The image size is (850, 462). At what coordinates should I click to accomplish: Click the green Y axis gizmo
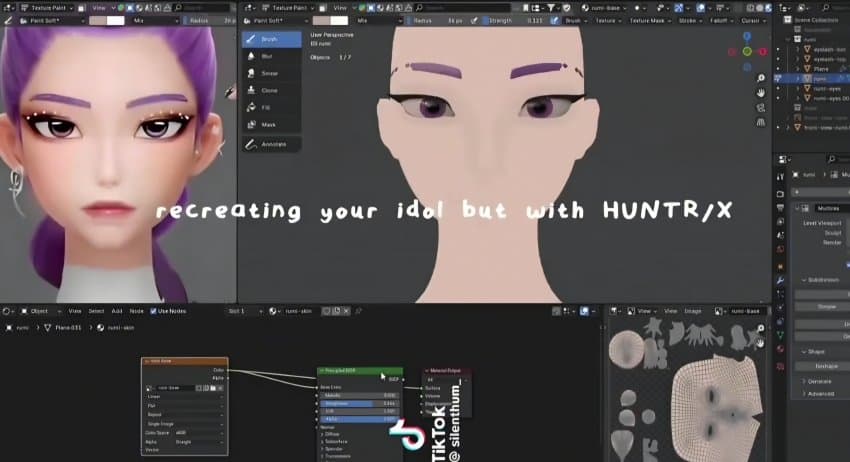(747, 51)
